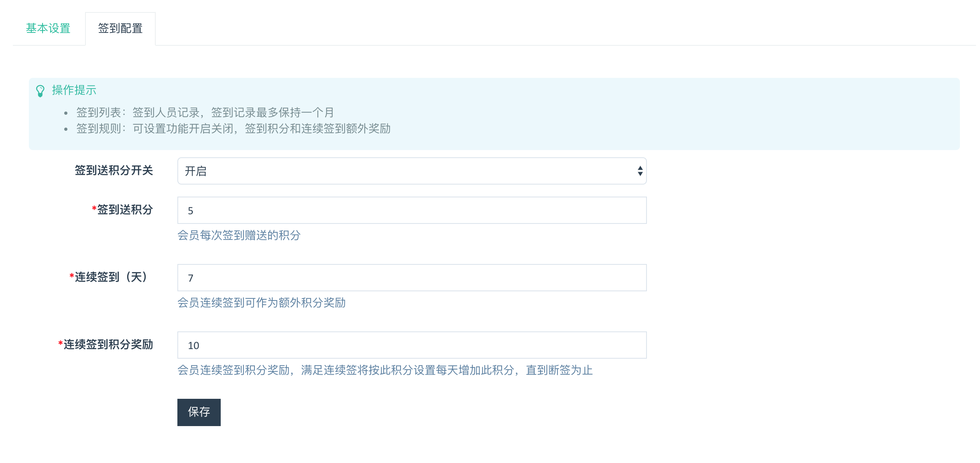Click the 签到列表 tip bullet line
This screenshot has width=980, height=463.
pos(205,112)
